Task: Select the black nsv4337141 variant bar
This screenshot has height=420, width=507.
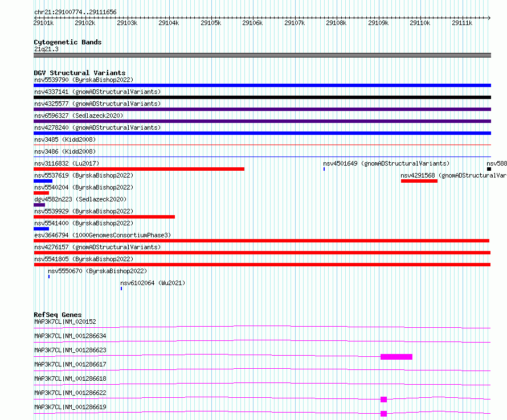Action: [262, 97]
